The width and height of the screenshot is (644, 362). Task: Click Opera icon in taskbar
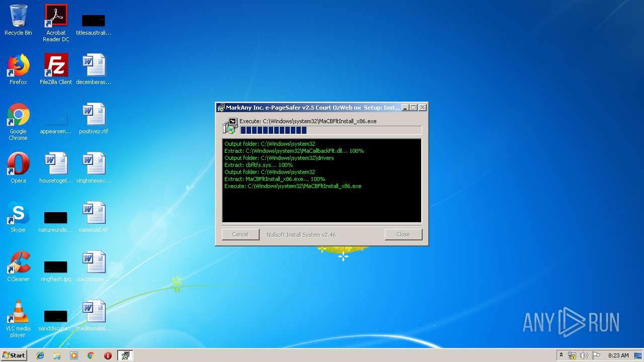pyautogui.click(x=108, y=355)
